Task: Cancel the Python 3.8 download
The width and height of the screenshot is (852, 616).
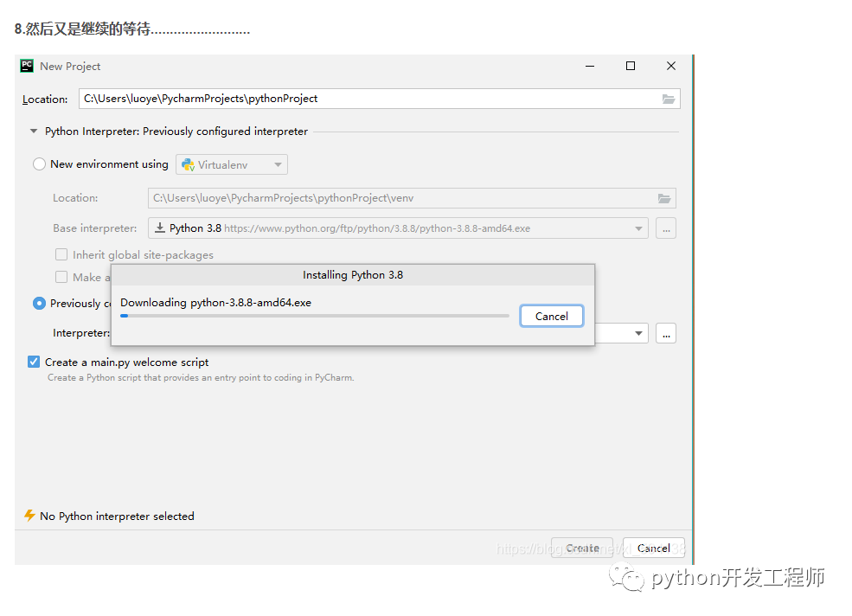Action: [x=552, y=316]
